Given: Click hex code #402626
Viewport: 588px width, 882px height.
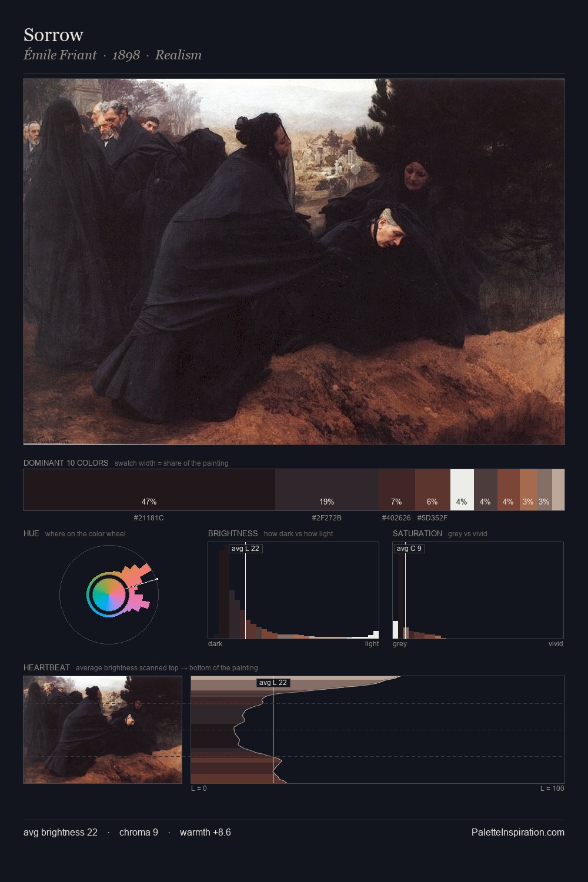Looking at the screenshot, I should click(x=396, y=518).
